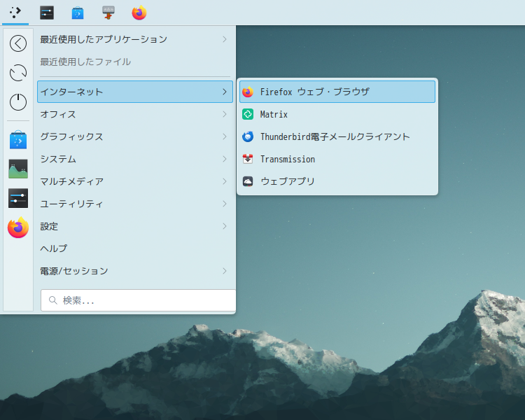Click the Transmission icon in the submenu
The height and width of the screenshot is (420, 525).
coord(248,159)
